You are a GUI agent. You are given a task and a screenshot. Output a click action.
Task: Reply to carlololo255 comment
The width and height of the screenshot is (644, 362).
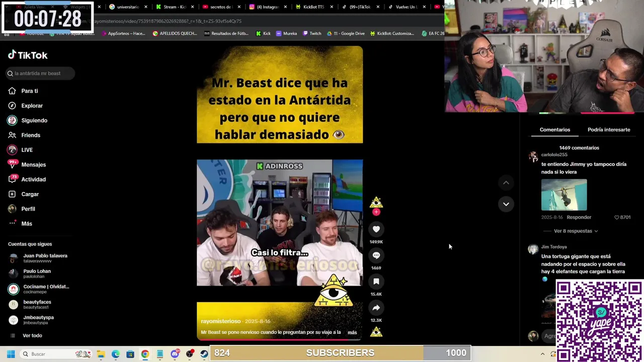click(579, 217)
